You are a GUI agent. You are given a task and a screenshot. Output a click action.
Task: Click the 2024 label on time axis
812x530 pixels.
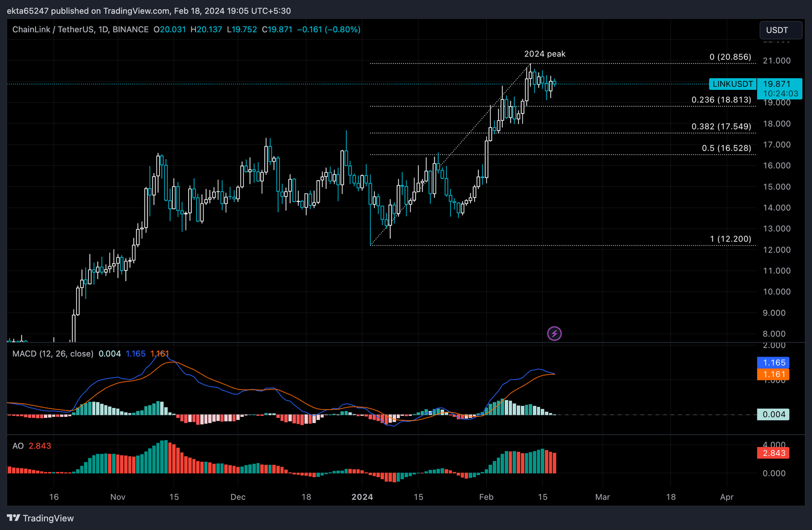[362, 497]
